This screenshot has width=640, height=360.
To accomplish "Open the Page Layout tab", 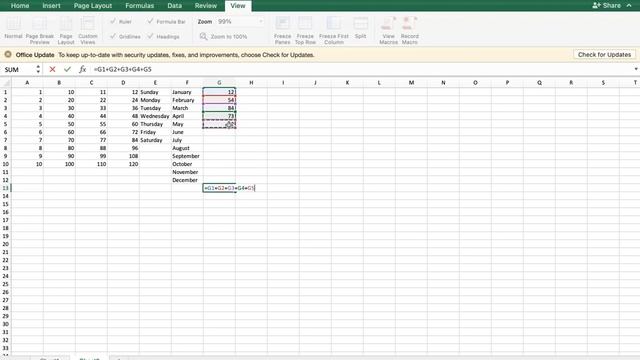I will [x=93, y=6].
